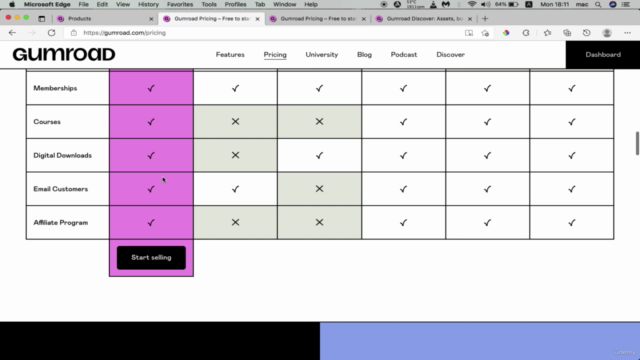Launch Siri from the menu bar
Image resolution: width=640 pixels, height=360 pixels.
tap(613, 4)
